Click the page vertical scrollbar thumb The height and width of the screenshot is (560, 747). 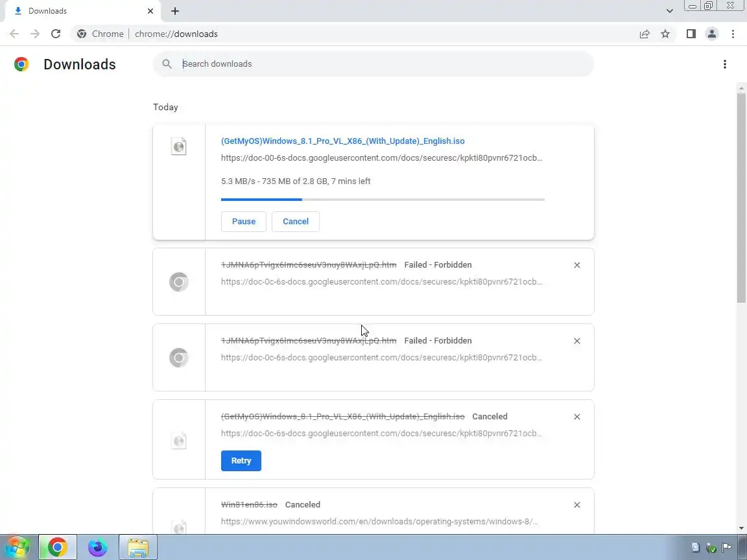click(741, 198)
